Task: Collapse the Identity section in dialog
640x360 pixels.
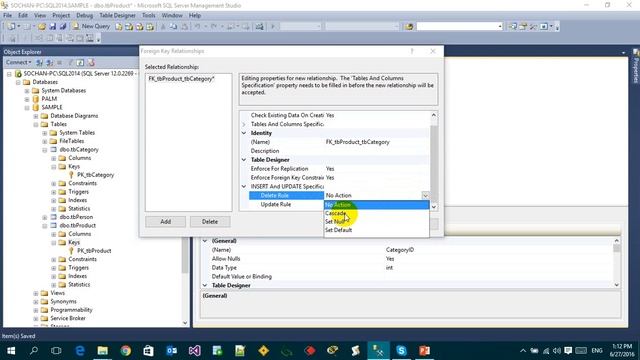Action: (x=244, y=133)
